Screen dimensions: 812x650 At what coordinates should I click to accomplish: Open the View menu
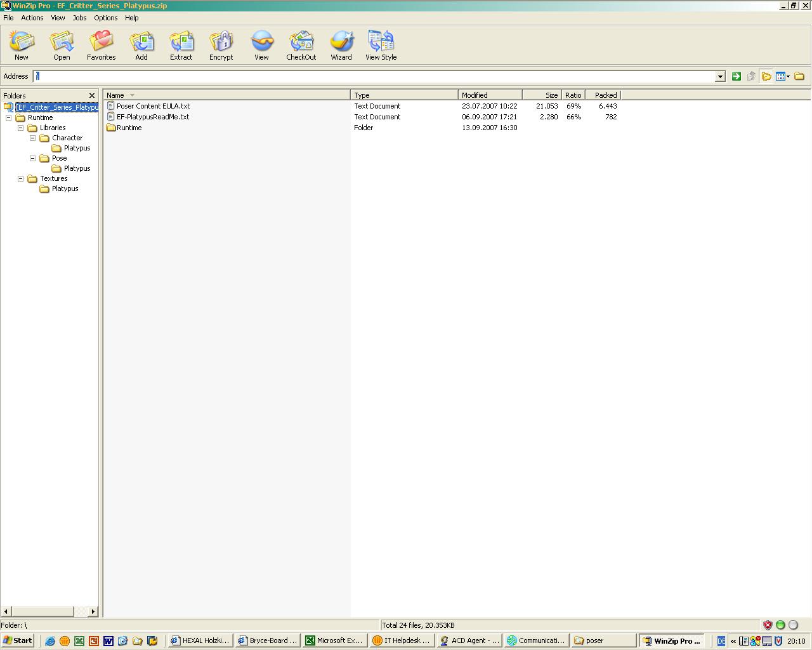(58, 18)
